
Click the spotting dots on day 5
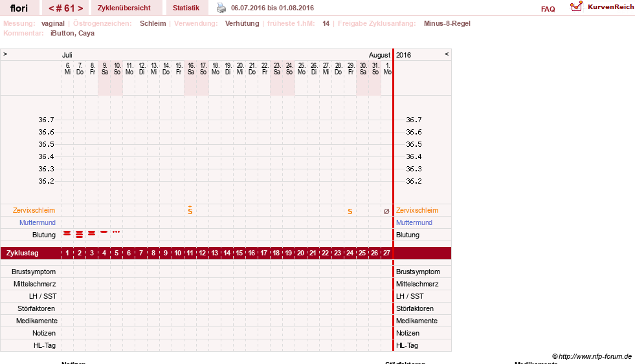pos(117,231)
